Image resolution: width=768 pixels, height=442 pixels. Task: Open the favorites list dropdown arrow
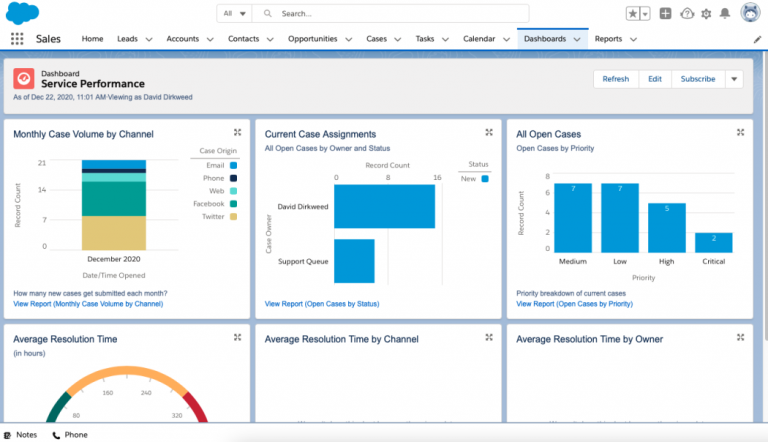(x=645, y=14)
